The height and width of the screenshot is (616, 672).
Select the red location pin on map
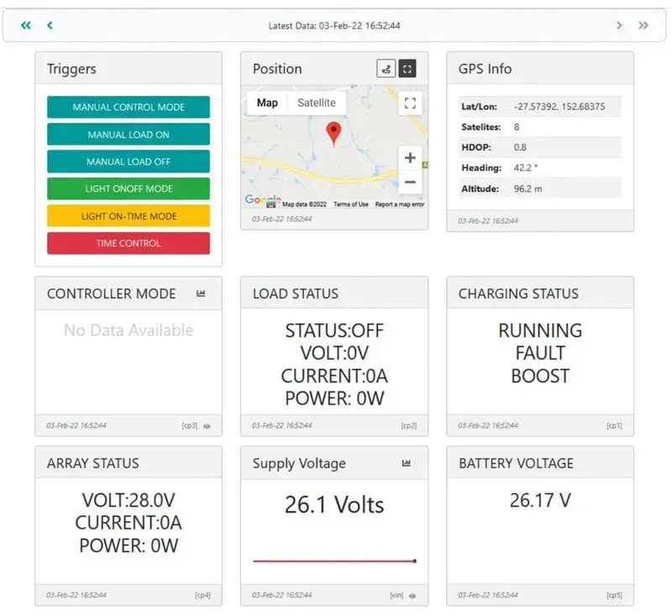click(333, 133)
